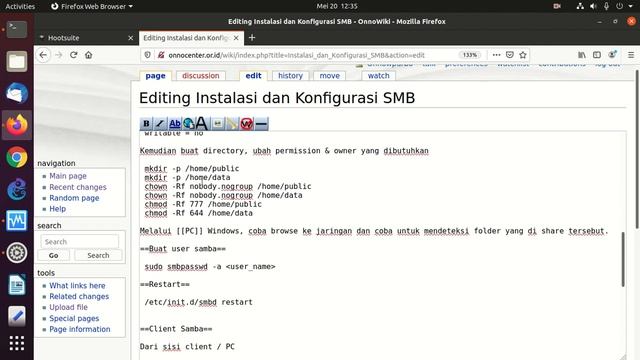
Task: Open Activities overview
Action: point(20,6)
